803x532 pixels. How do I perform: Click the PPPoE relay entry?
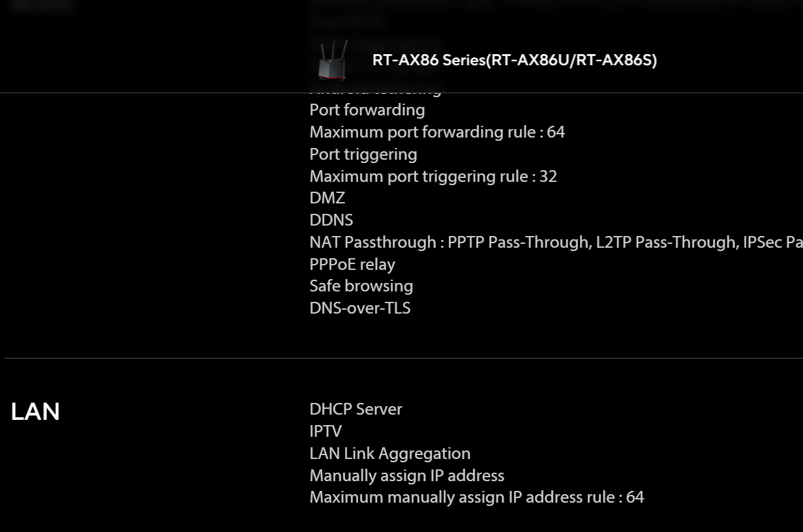[x=352, y=264]
